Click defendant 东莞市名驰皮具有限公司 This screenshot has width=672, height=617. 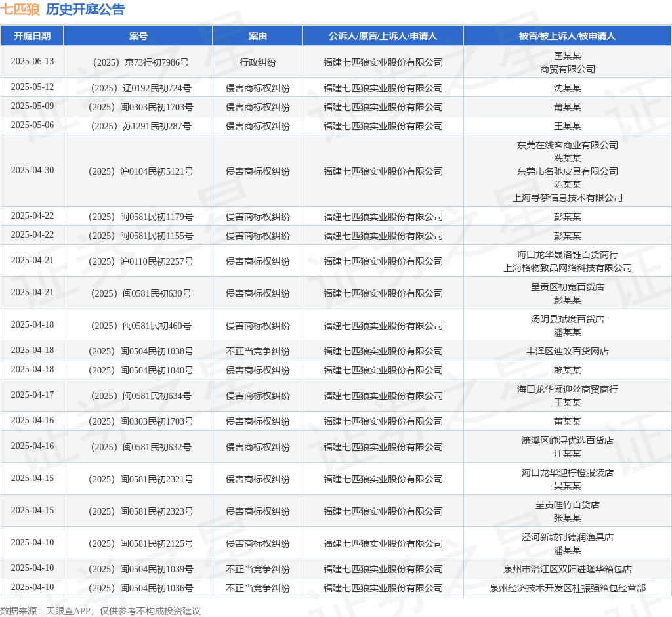pos(568,171)
